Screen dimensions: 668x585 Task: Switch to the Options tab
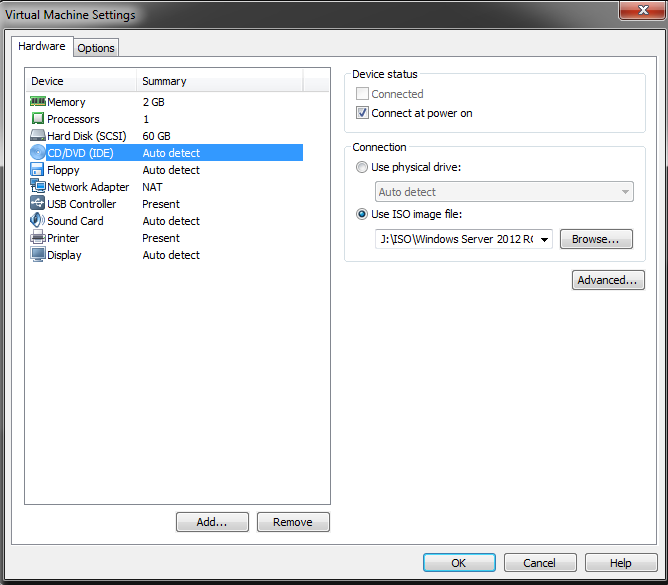96,48
